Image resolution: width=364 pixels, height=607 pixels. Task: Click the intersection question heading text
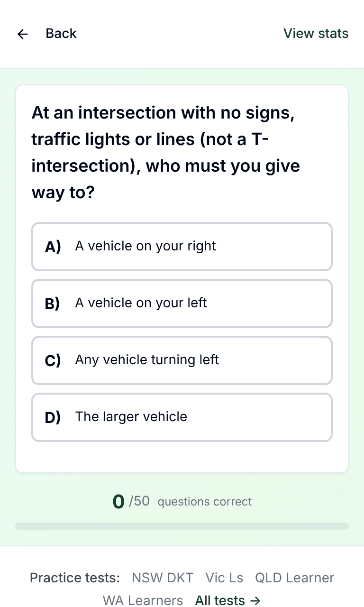[x=166, y=153]
